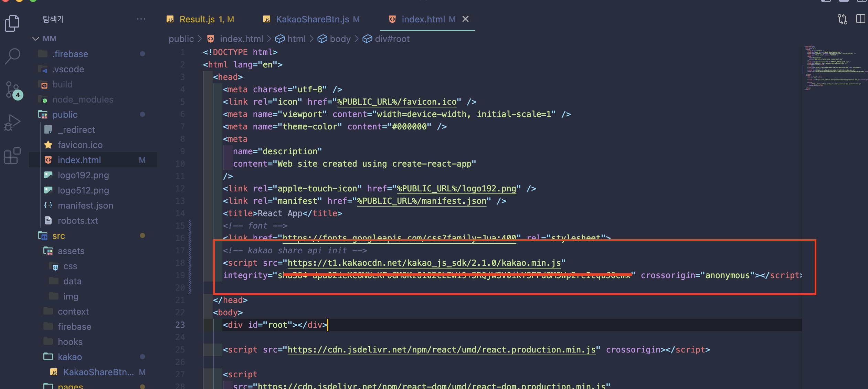Click the Open Changes compare icon

coord(842,19)
